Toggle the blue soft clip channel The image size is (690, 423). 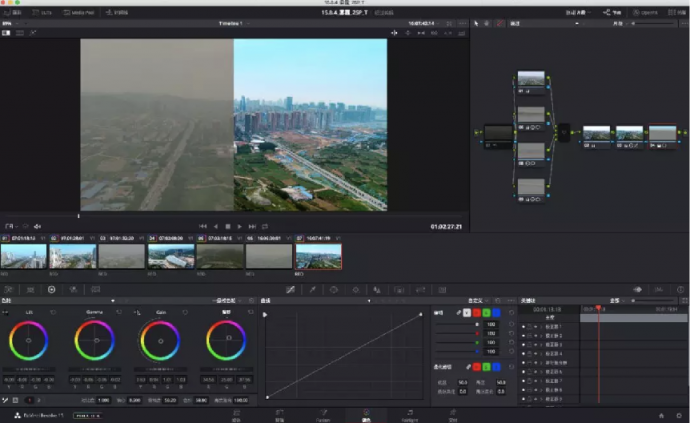click(496, 367)
